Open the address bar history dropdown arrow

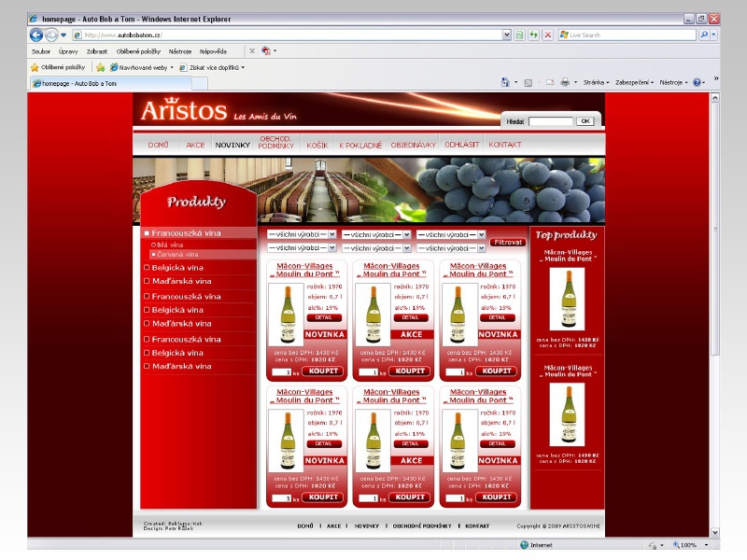click(x=506, y=35)
